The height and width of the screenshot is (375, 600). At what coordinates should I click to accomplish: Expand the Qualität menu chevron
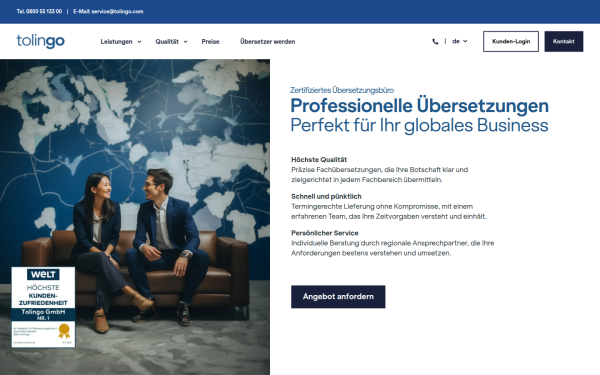185,42
